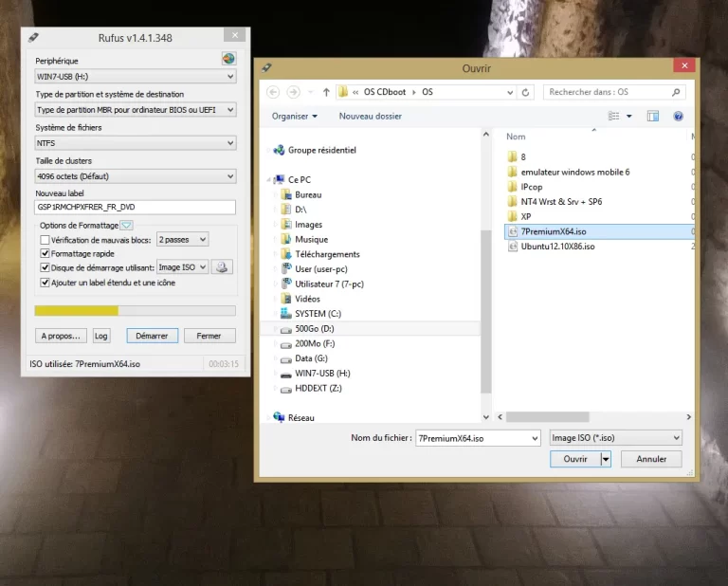Toggle the preview pane icon

653,116
